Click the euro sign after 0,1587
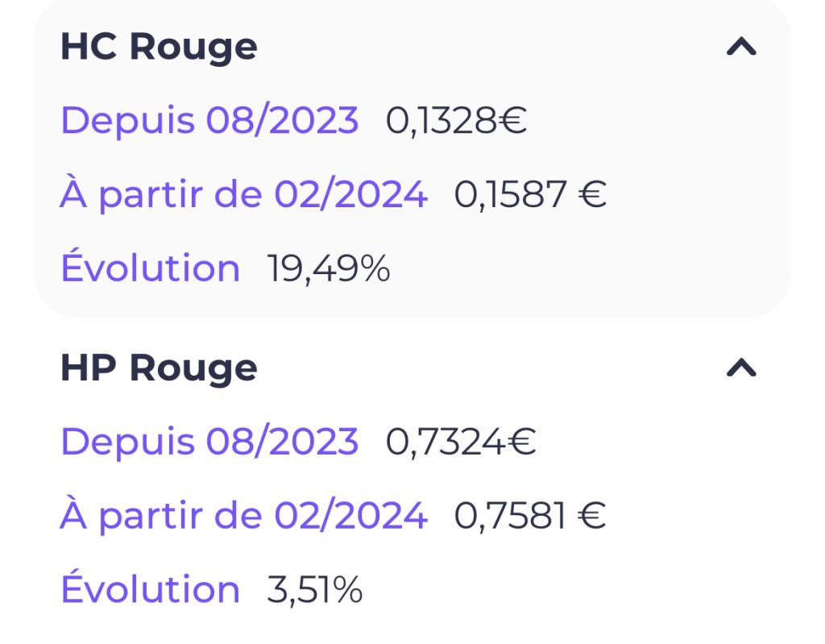This screenshot has height=644, width=825. coord(593,195)
